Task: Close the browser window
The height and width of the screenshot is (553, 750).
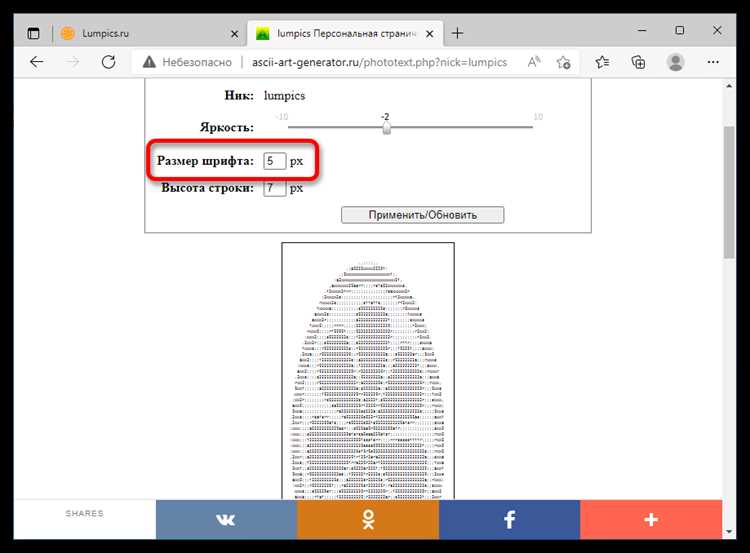Action: click(x=717, y=31)
